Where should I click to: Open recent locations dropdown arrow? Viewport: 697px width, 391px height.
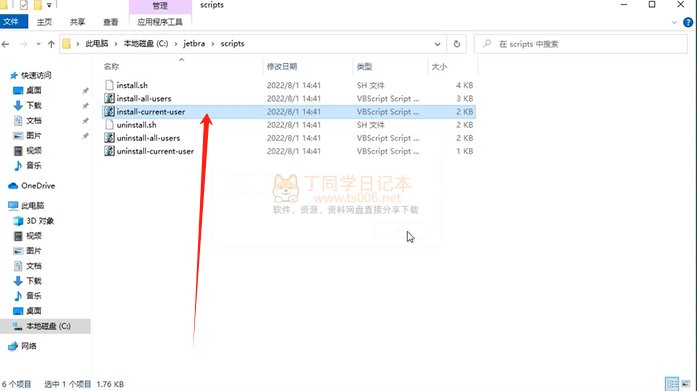point(38,44)
